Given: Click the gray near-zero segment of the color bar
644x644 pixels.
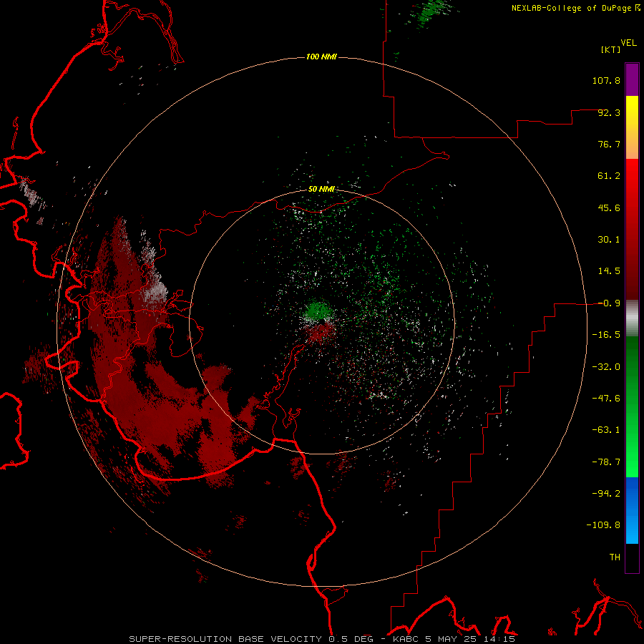Looking at the screenshot, I should pyautogui.click(x=632, y=318).
